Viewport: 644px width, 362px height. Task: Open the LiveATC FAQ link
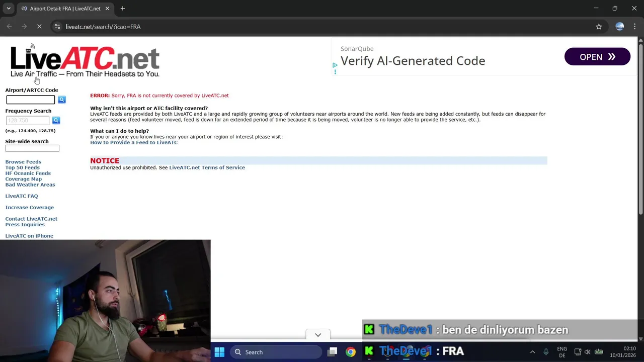pos(22,196)
